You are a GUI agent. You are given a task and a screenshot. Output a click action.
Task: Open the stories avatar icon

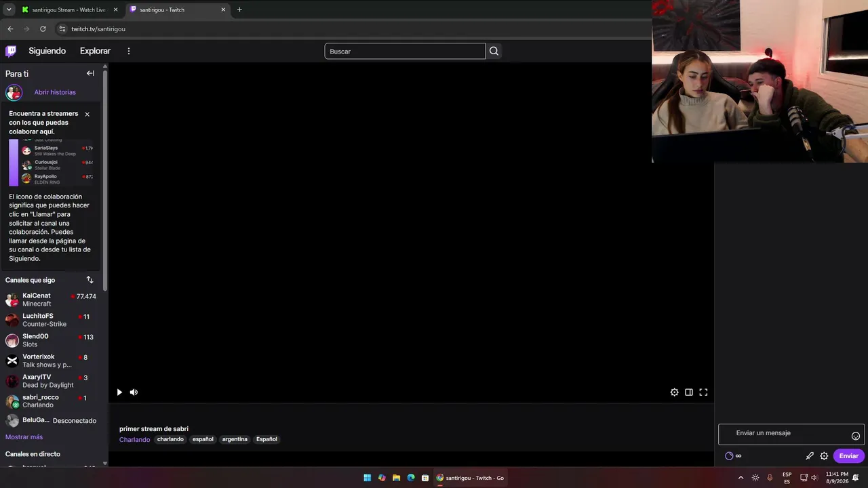point(14,92)
